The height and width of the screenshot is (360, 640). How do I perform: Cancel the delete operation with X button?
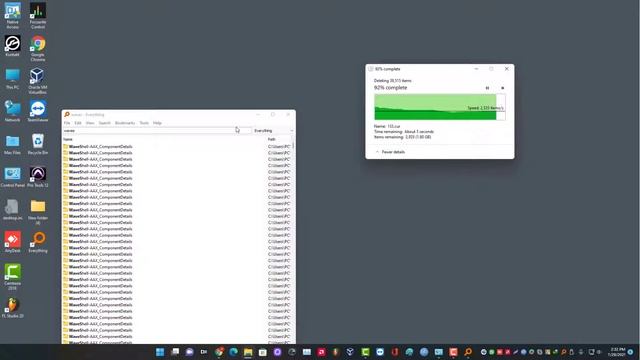pyautogui.click(x=502, y=88)
